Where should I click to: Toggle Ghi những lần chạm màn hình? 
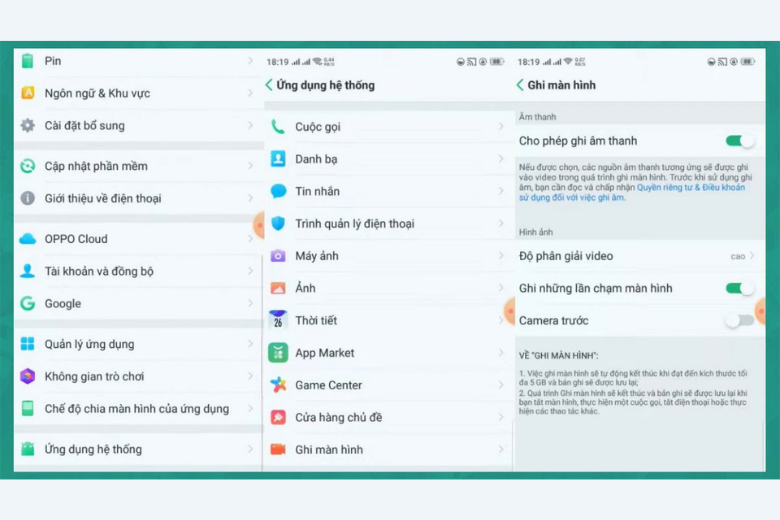click(x=740, y=289)
